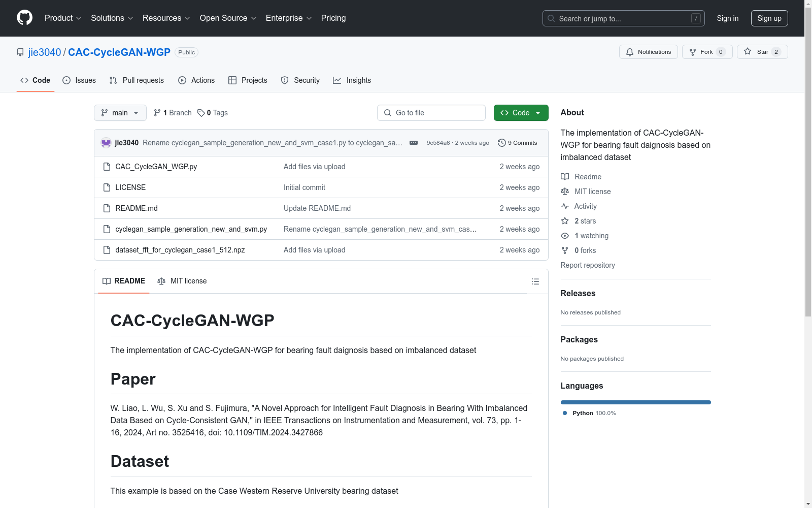Click the Star icon button
The height and width of the screenshot is (508, 812).
coord(748,52)
